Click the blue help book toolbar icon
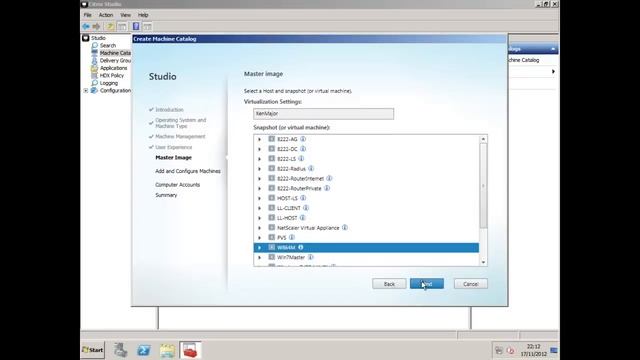The height and width of the screenshot is (360, 640). 136,27
